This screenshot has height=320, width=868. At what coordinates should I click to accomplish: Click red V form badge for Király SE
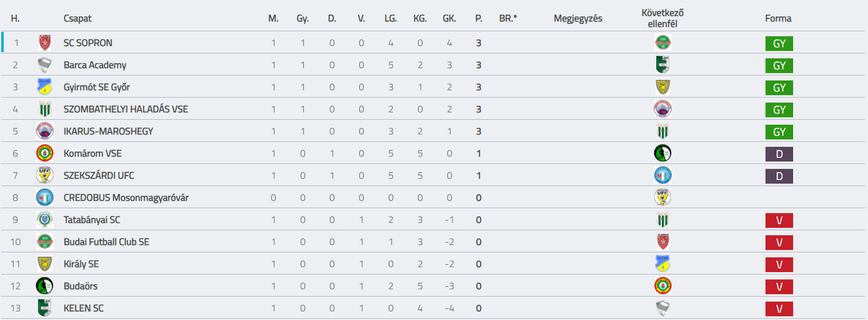click(779, 265)
